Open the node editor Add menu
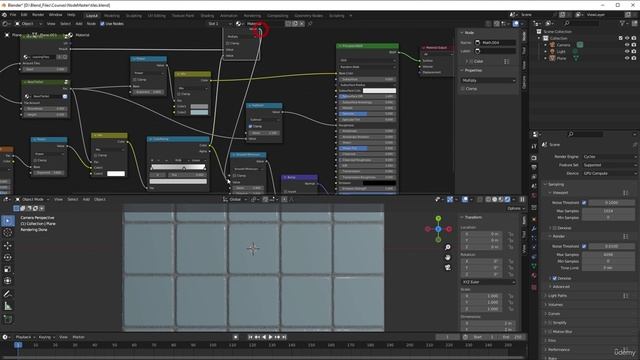 (79, 24)
